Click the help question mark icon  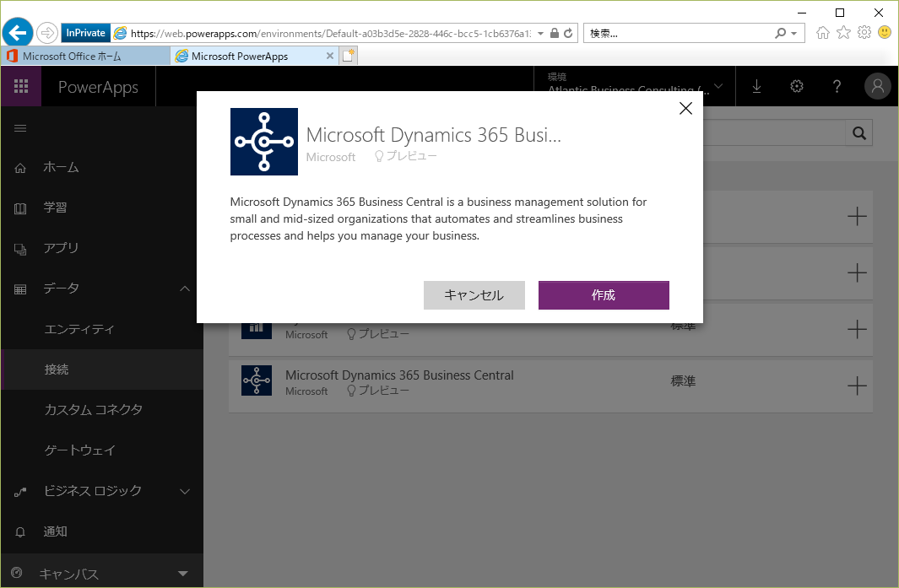pos(837,87)
